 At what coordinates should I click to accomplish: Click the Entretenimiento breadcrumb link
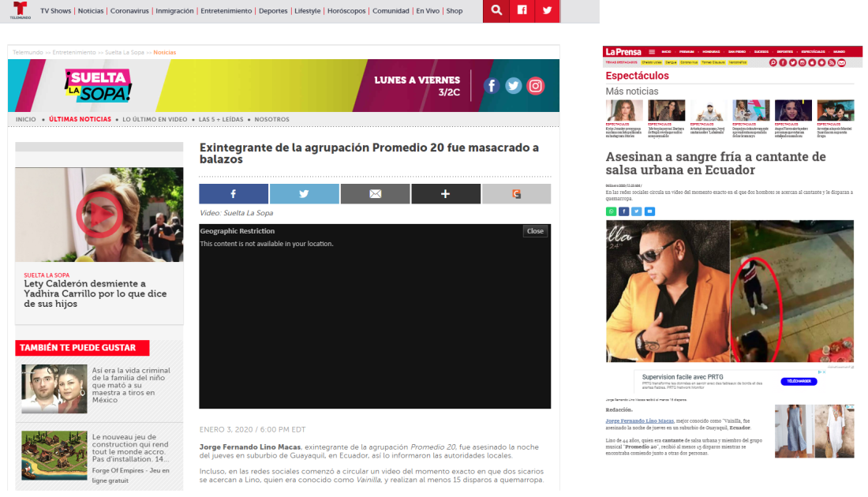(x=74, y=53)
